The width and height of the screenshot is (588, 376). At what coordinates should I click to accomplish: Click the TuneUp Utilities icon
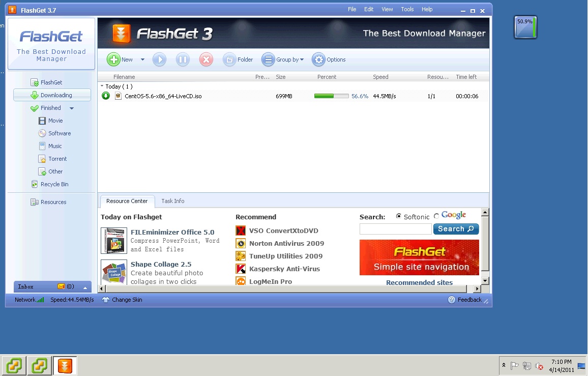tap(241, 256)
